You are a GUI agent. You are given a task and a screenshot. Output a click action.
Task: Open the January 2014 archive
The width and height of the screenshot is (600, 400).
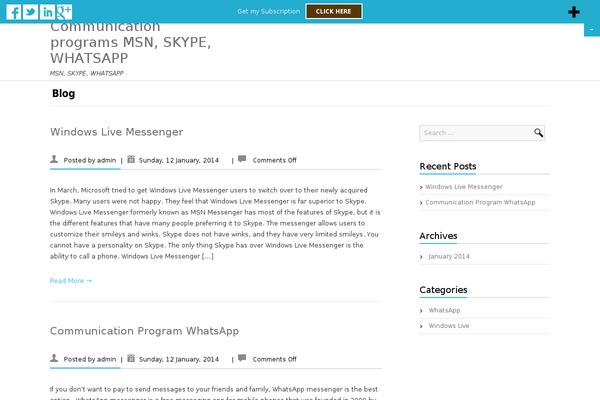point(449,256)
